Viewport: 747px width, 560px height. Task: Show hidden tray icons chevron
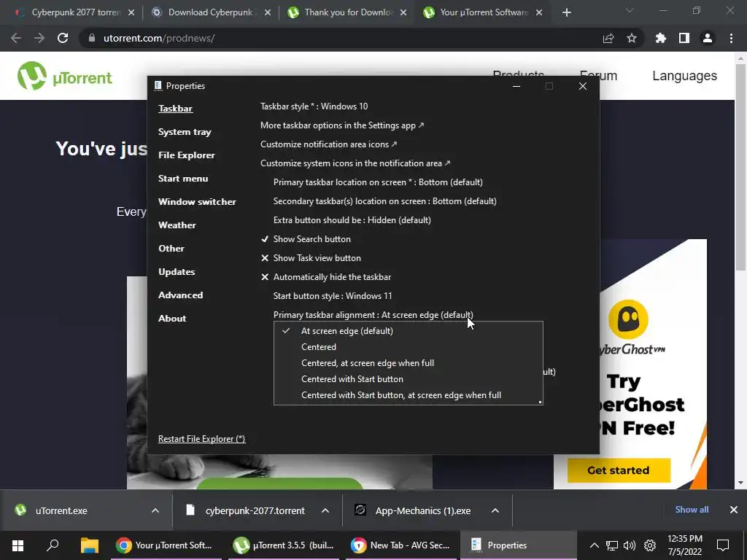(594, 545)
